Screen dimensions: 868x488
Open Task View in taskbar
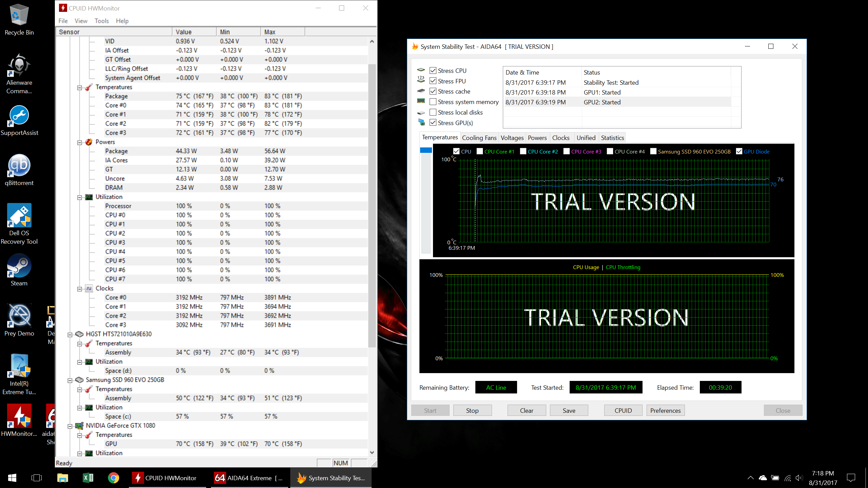click(37, 478)
